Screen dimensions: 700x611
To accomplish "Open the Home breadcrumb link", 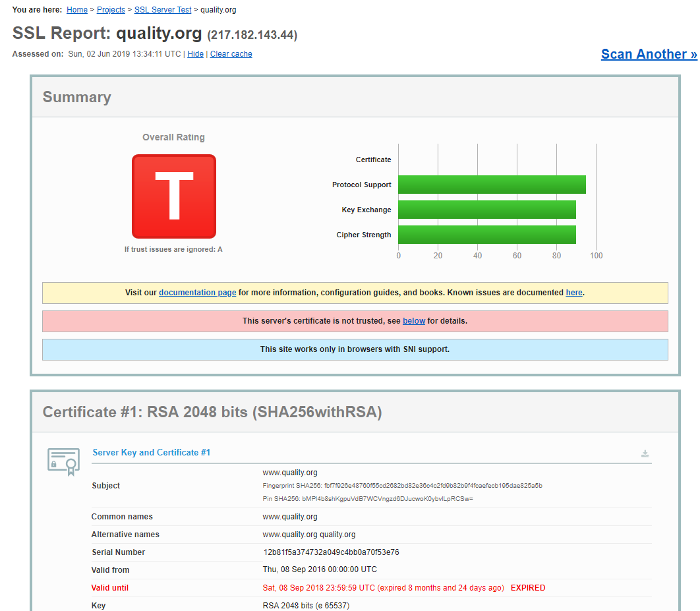I will (76, 9).
